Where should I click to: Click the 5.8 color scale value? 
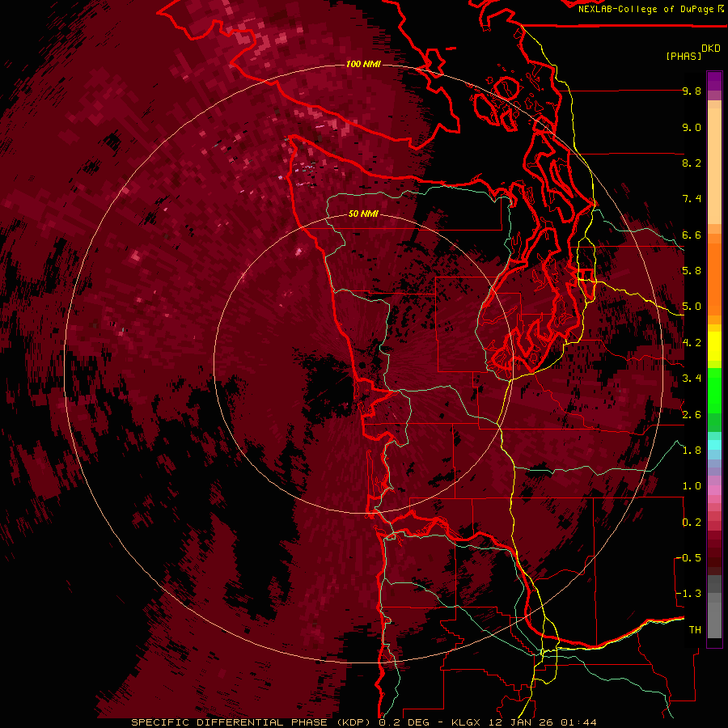coord(692,271)
